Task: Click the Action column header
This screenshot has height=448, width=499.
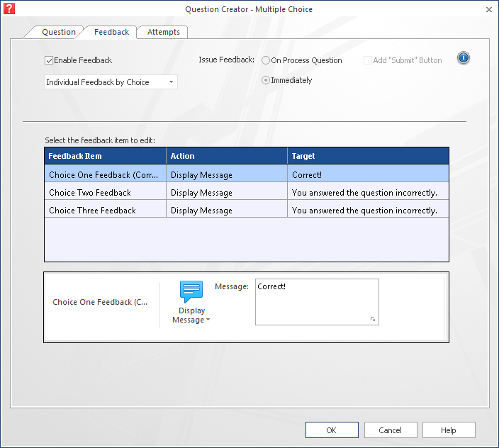Action: 227,156
